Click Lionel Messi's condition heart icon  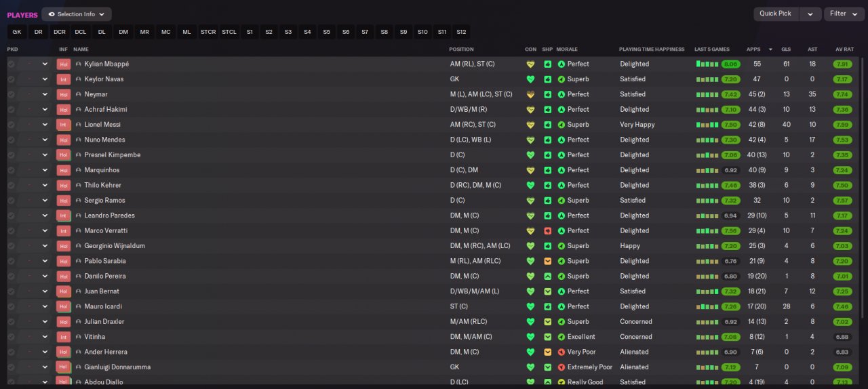pos(530,125)
